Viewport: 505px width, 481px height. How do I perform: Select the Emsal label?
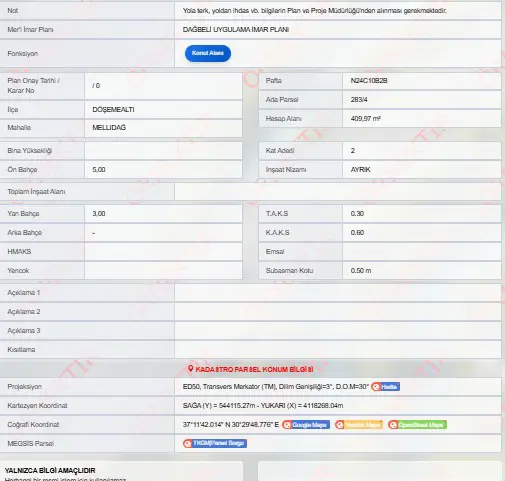click(275, 252)
